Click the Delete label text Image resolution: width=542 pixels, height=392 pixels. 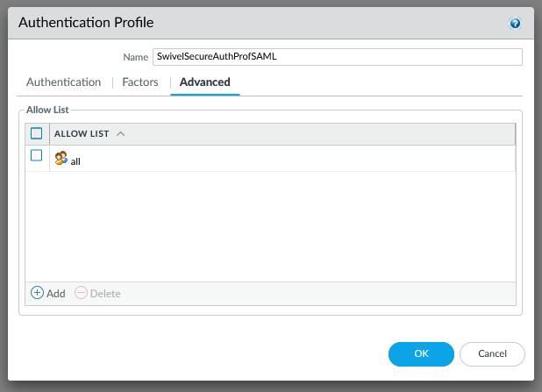coord(105,294)
